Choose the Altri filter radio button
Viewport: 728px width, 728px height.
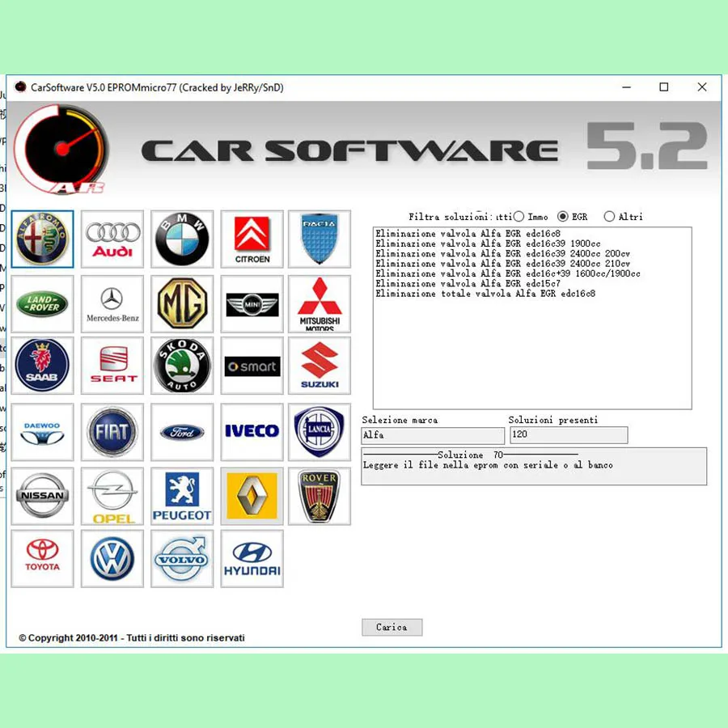pyautogui.click(x=609, y=216)
